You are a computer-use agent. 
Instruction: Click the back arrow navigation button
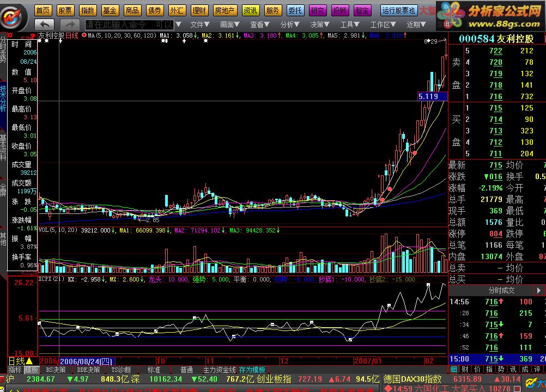point(45,24)
